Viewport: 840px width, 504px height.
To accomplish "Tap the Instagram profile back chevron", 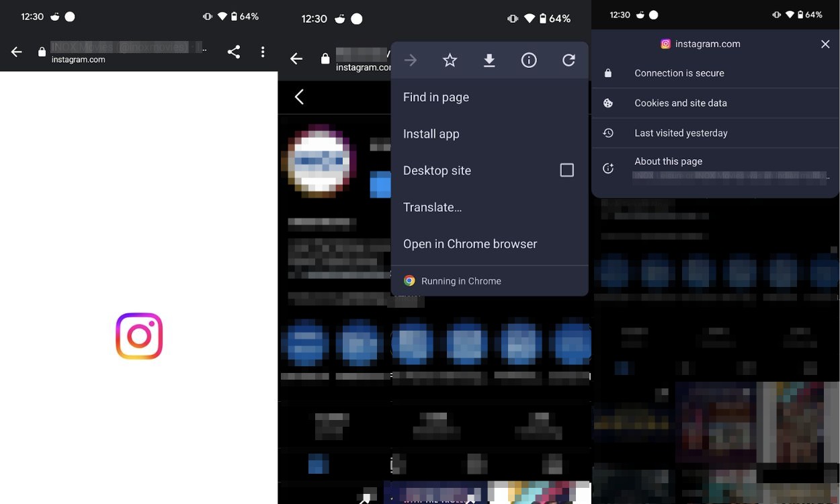I will pyautogui.click(x=299, y=97).
